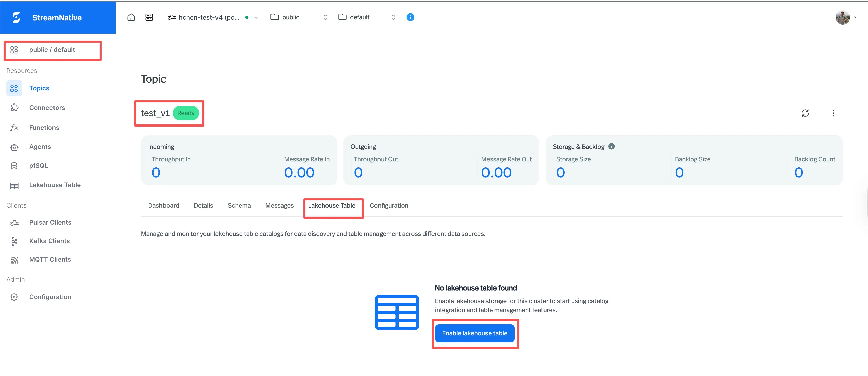Viewport: 868px width, 376px height.
Task: Click the public / default grid icon
Action: (14, 50)
